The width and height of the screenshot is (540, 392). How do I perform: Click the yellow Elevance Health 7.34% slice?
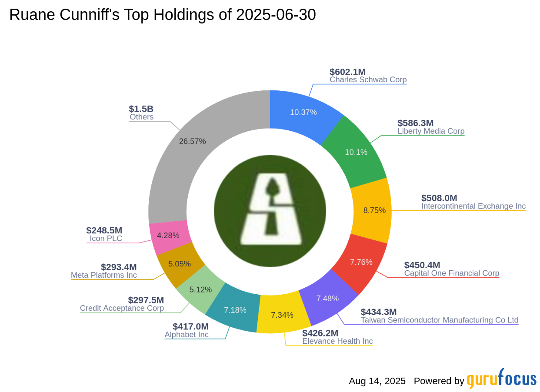283,315
